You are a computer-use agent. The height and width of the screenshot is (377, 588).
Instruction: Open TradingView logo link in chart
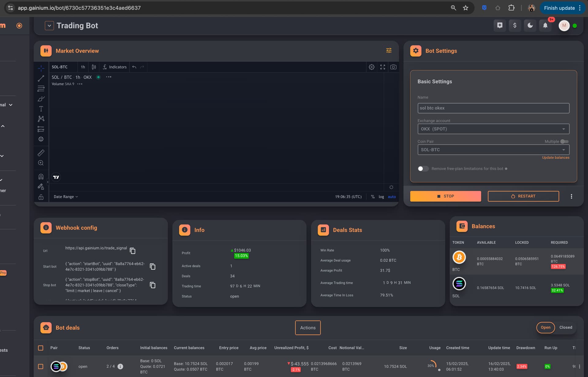56,177
